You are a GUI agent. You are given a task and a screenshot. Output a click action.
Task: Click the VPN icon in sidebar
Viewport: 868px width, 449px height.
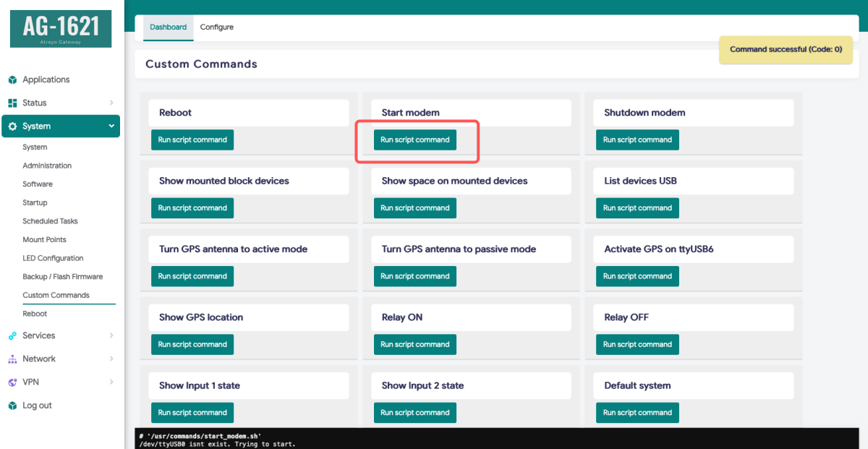click(12, 382)
